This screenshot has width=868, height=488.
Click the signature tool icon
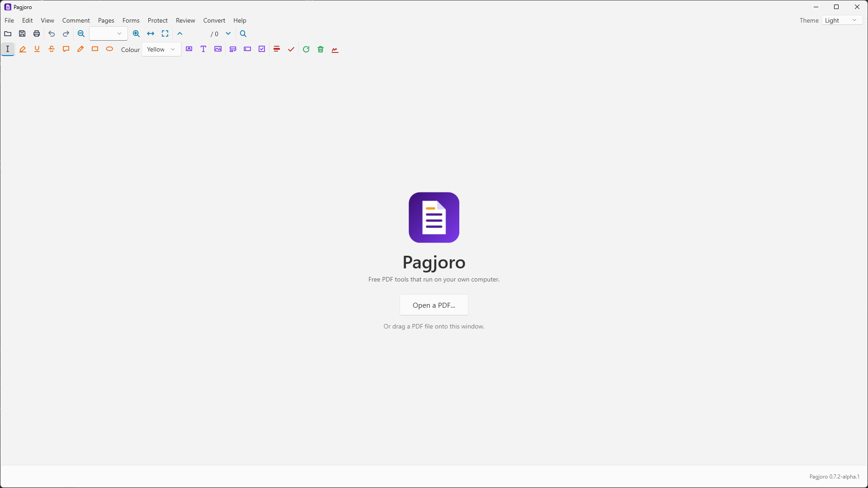click(x=335, y=49)
